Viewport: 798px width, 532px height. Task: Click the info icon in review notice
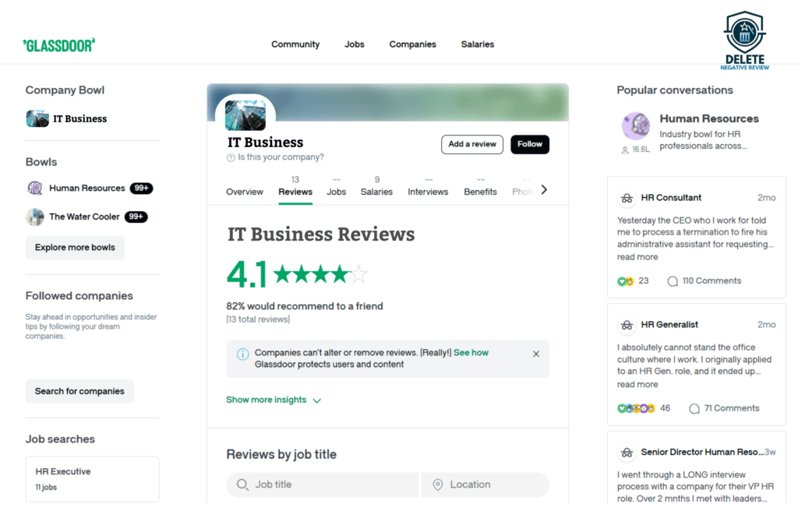[x=242, y=354]
